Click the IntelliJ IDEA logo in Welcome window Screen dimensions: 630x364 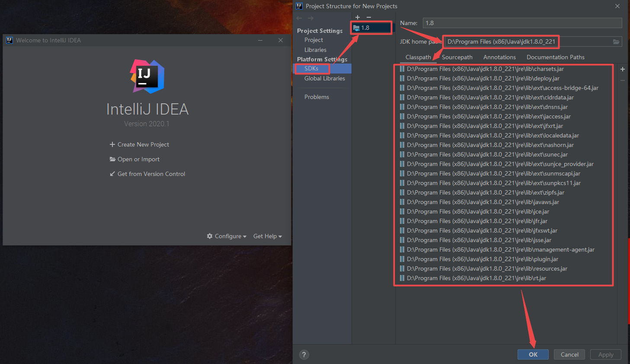[x=147, y=77]
